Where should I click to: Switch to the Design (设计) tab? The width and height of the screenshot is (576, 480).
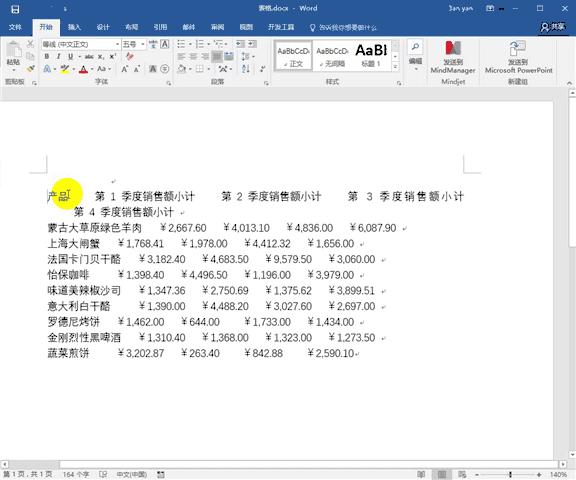coord(103,27)
